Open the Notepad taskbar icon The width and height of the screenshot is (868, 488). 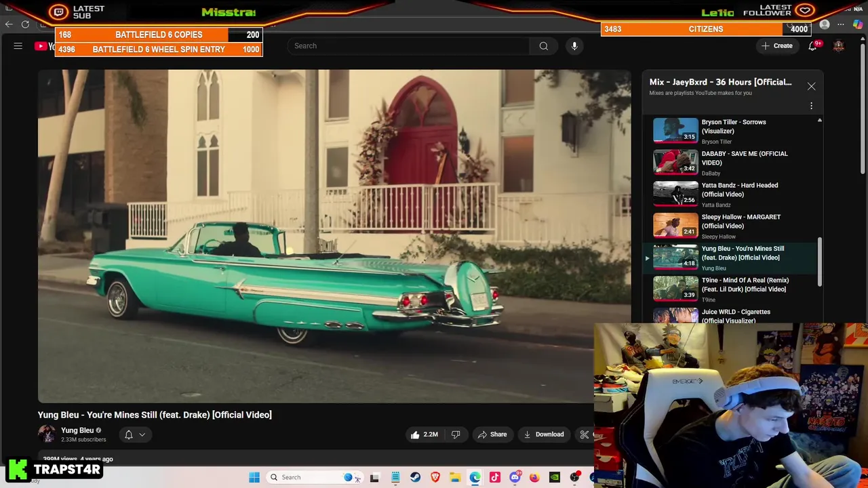(395, 477)
